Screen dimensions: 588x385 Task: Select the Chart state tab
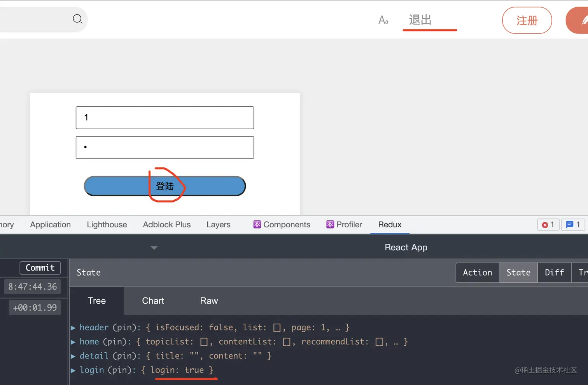(153, 301)
